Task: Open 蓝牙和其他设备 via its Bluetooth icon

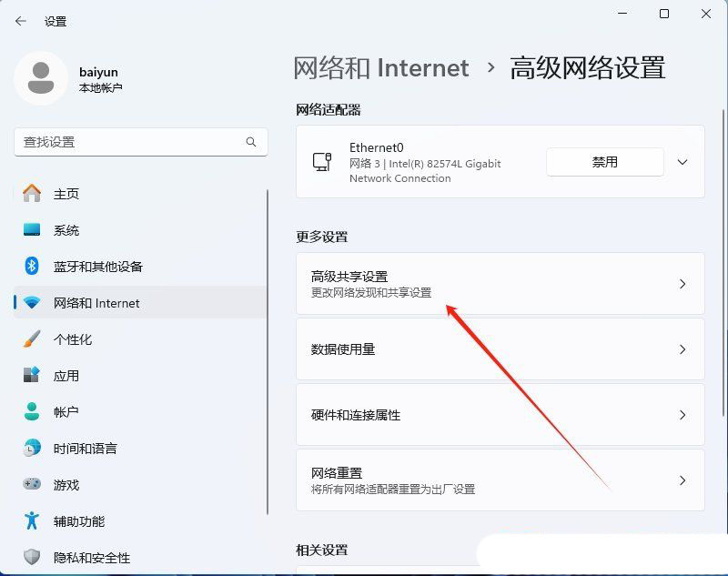Action: click(x=31, y=267)
